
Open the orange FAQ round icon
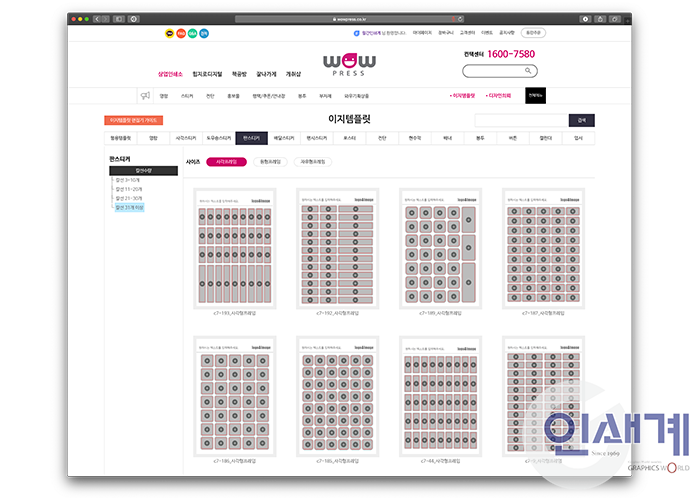click(181, 33)
